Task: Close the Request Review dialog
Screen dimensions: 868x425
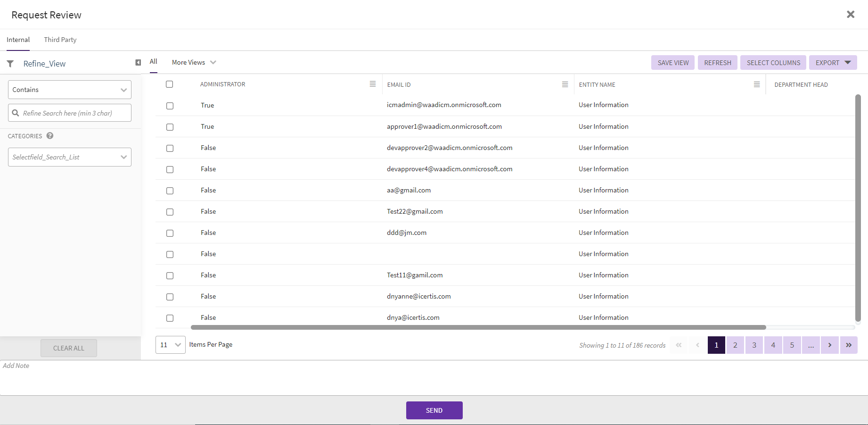Action: click(851, 15)
